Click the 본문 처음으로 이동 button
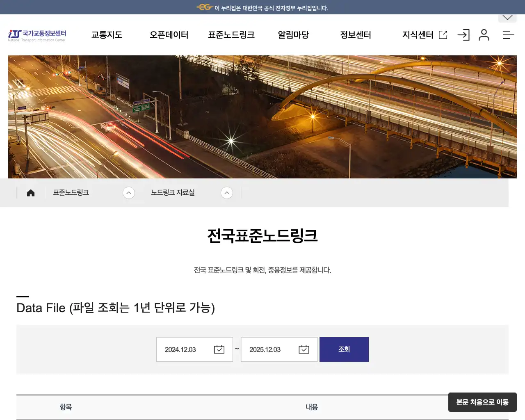Image resolution: width=525 pixels, height=420 pixels. pyautogui.click(x=482, y=402)
